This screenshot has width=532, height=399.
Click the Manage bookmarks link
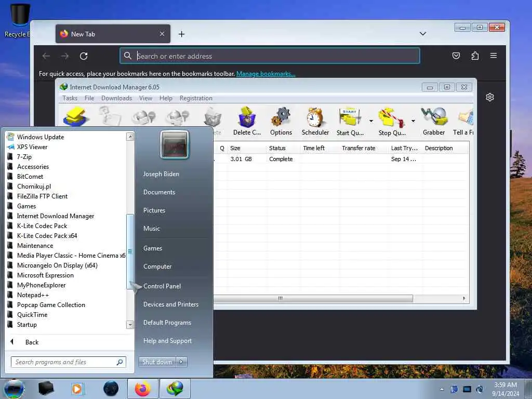click(x=265, y=74)
